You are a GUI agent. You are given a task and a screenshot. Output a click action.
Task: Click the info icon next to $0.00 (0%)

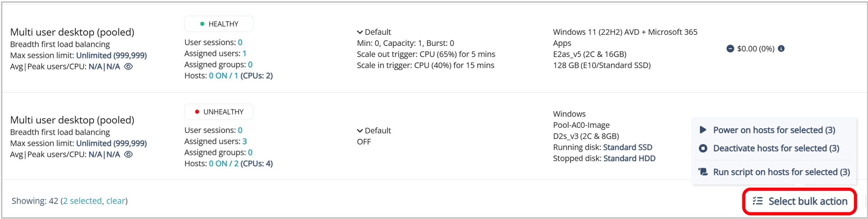(782, 49)
